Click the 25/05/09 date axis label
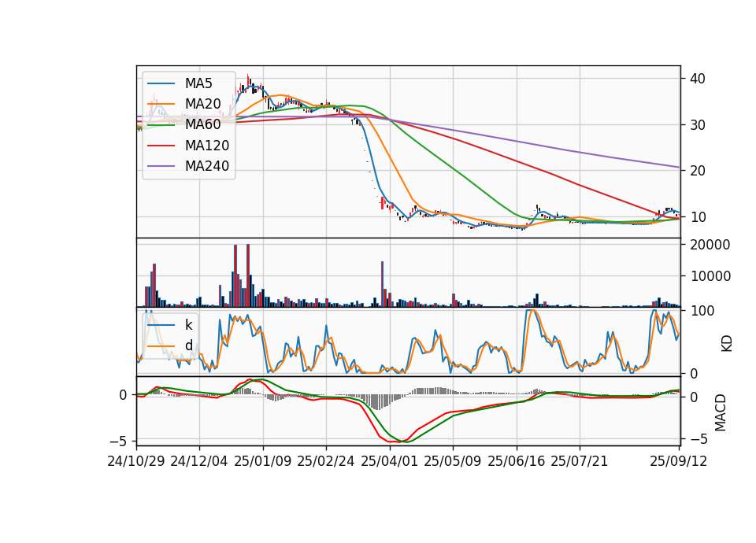756x543 pixels. pos(453,461)
